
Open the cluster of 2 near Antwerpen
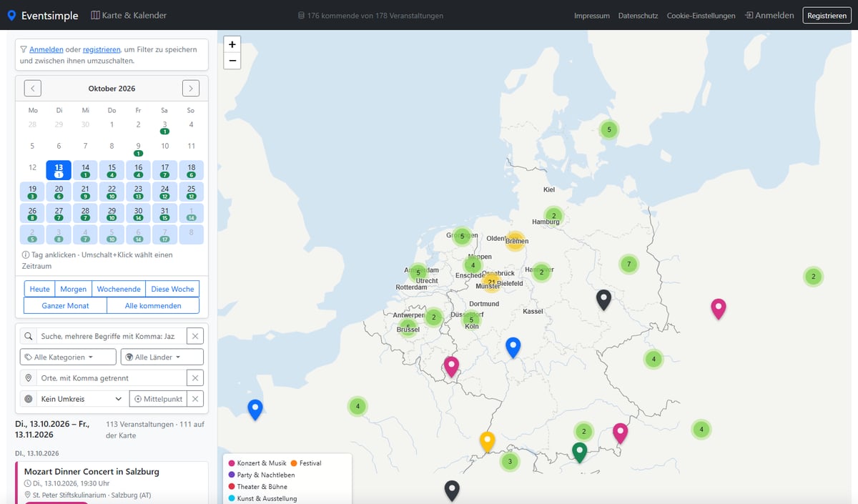tap(433, 317)
